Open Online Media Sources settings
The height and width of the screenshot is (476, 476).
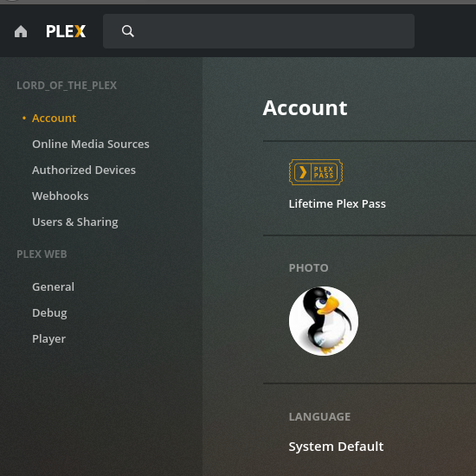(x=91, y=145)
